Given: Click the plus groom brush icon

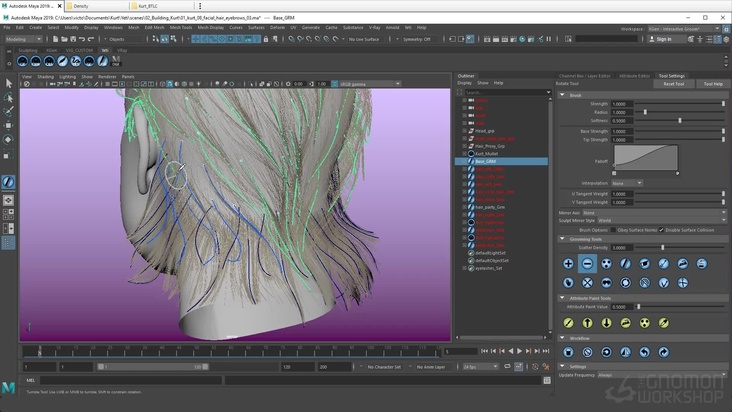Looking at the screenshot, I should [x=568, y=264].
